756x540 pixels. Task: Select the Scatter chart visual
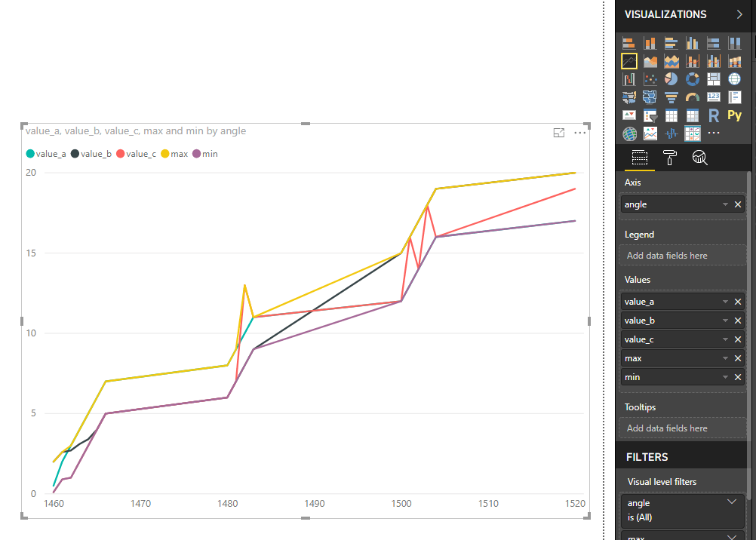[650, 79]
